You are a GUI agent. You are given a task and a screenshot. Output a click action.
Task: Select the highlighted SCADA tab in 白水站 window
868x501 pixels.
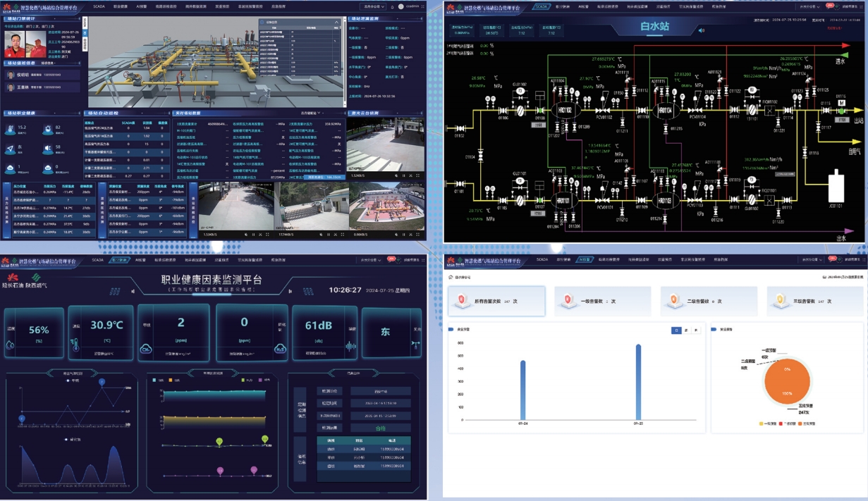click(x=542, y=6)
